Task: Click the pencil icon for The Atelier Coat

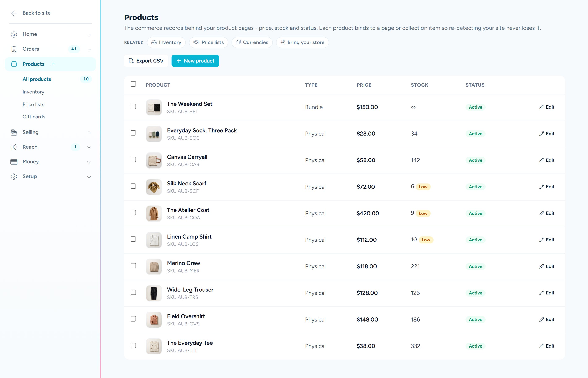Action: 542,213
